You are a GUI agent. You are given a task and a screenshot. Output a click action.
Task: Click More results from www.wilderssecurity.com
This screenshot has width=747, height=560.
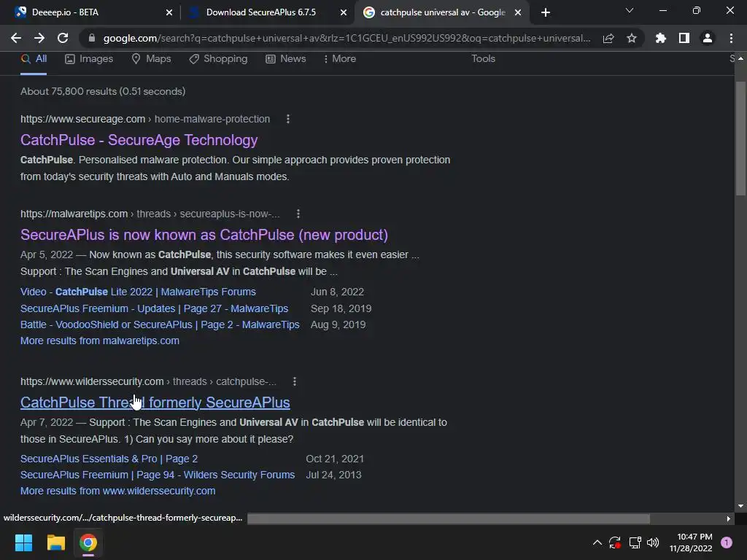[118, 491]
